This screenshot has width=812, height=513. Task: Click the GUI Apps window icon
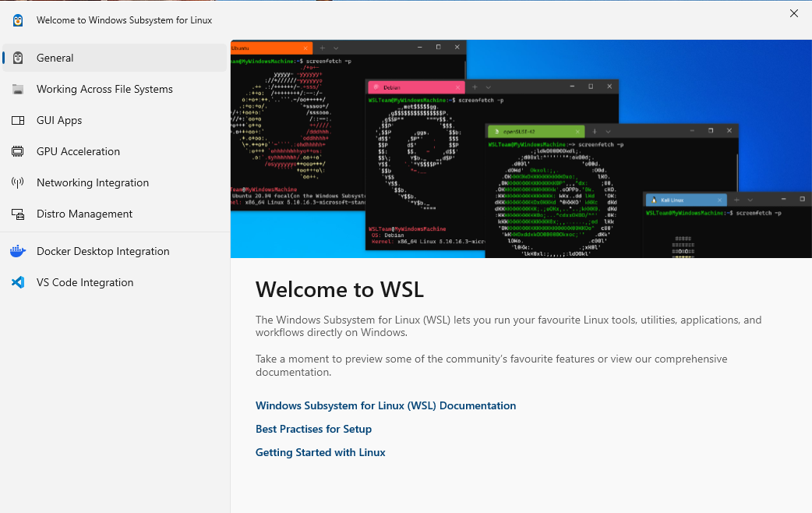(17, 120)
